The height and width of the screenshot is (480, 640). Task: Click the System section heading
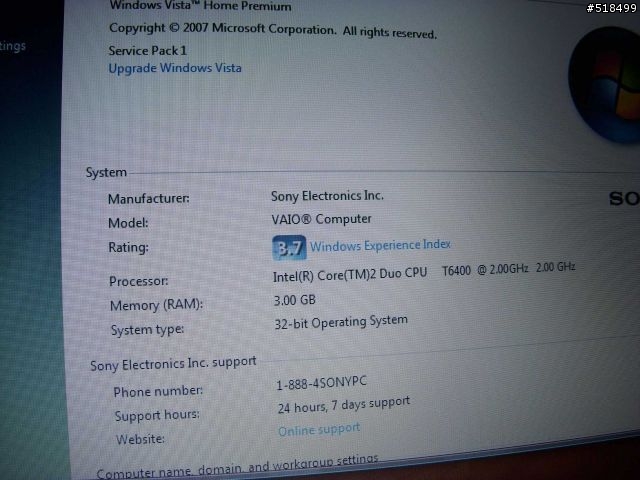pyautogui.click(x=106, y=173)
